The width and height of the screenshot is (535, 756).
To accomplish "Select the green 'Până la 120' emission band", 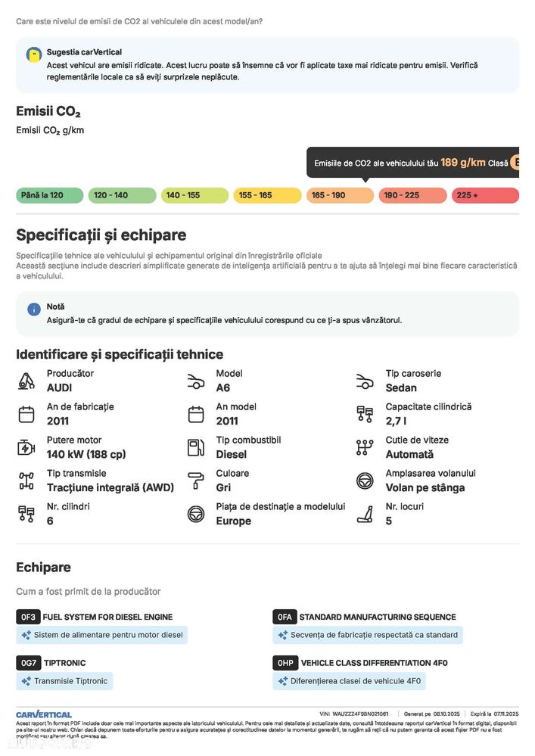I will 49,195.
